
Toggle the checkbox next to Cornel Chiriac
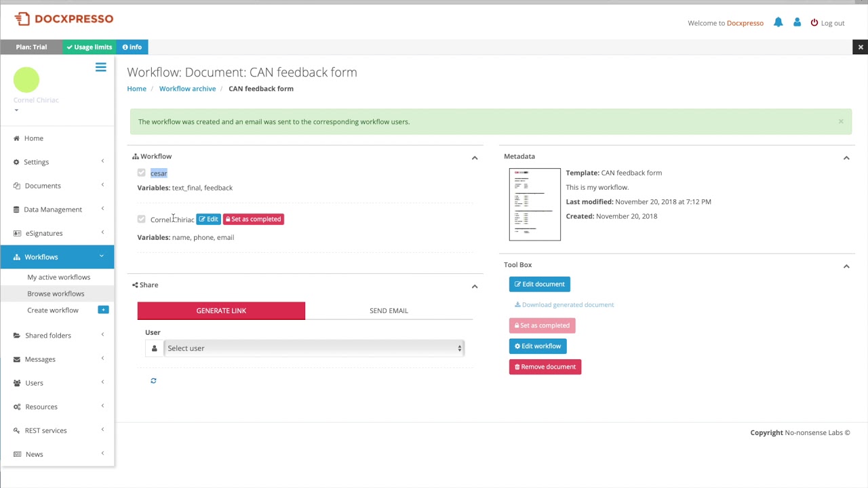(141, 219)
